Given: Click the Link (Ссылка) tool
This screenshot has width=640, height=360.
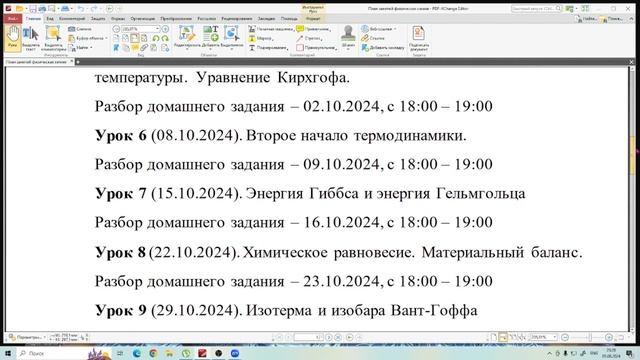Looking at the screenshot, I should (x=373, y=38).
